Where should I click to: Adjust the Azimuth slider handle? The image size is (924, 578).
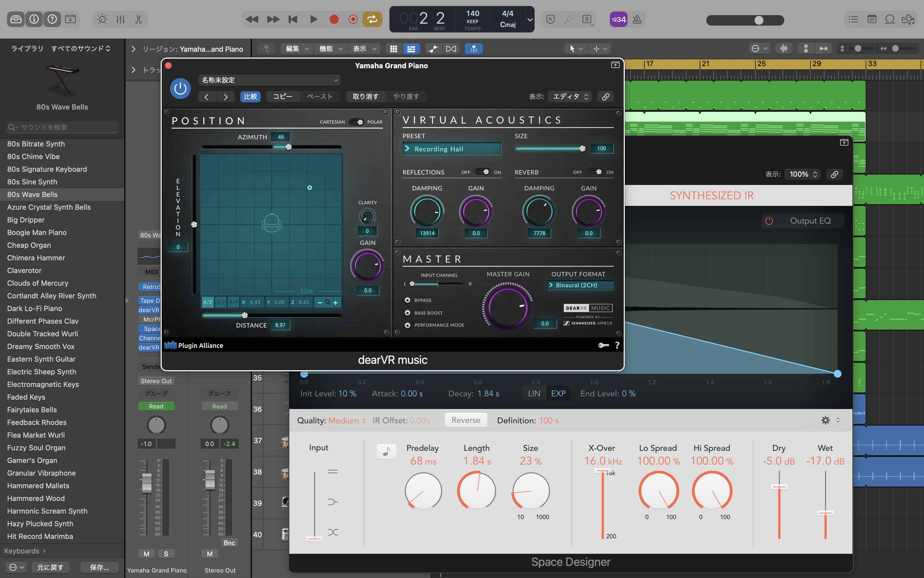(289, 147)
